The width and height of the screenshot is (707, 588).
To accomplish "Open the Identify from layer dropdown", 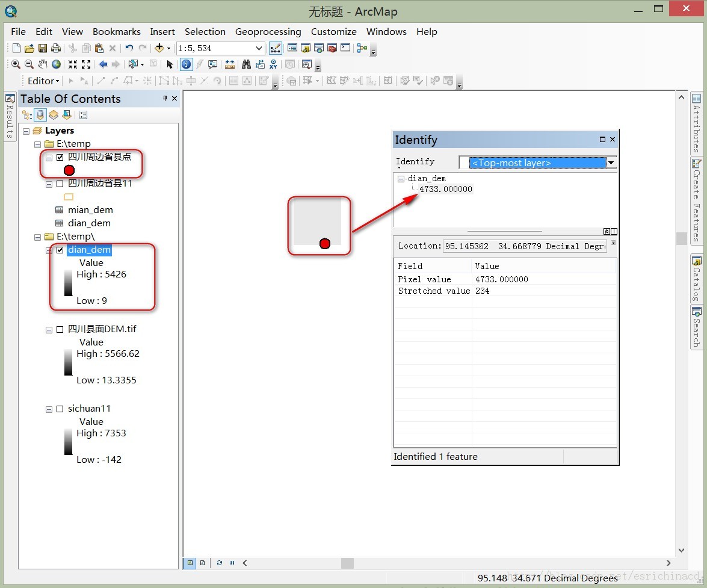I will click(x=611, y=162).
